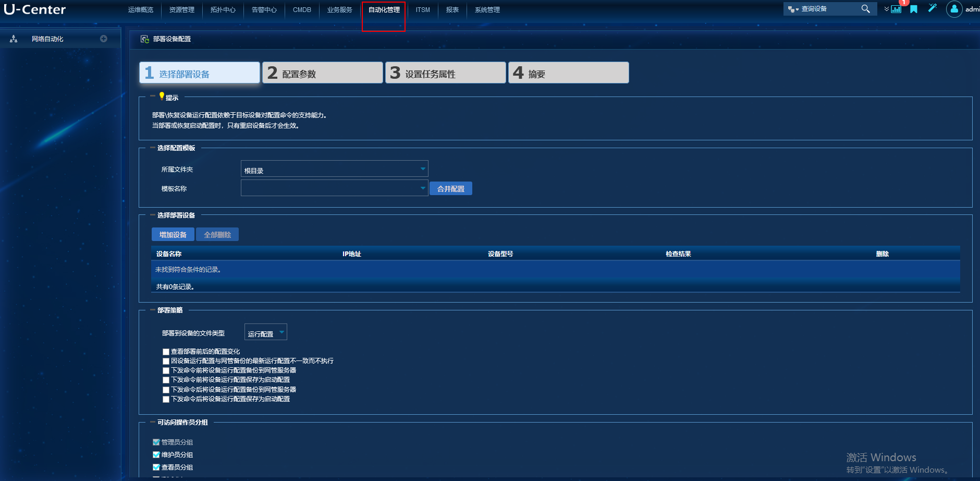Uncheck the 查看员分组 checkbox
This screenshot has height=481, width=980.
click(x=156, y=467)
